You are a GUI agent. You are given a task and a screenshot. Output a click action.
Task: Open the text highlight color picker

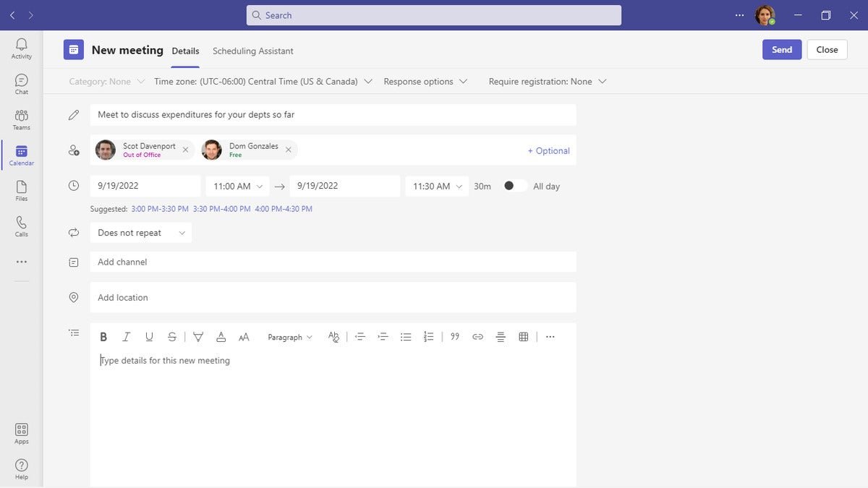(198, 337)
